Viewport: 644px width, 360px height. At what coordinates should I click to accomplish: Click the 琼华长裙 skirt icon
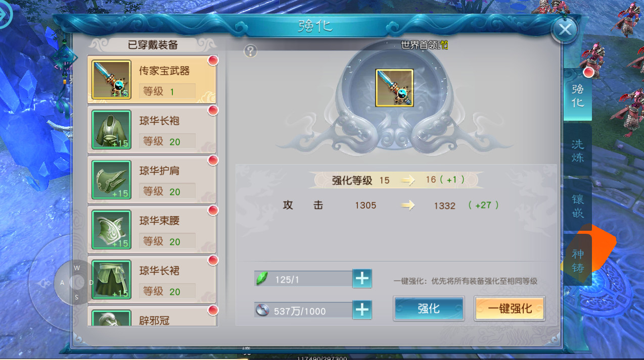pos(112,279)
